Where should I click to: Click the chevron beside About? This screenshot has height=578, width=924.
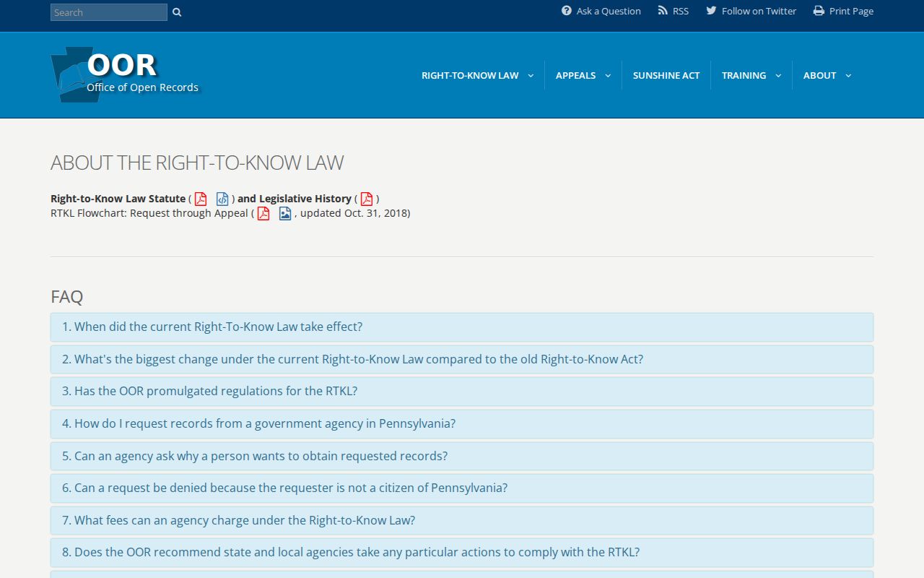[848, 76]
